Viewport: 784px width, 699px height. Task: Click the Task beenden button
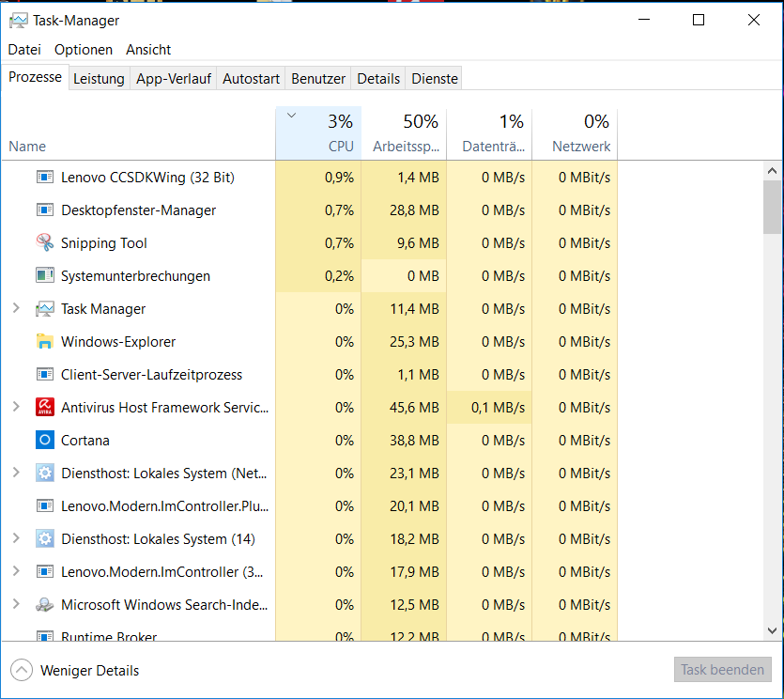pos(722,670)
